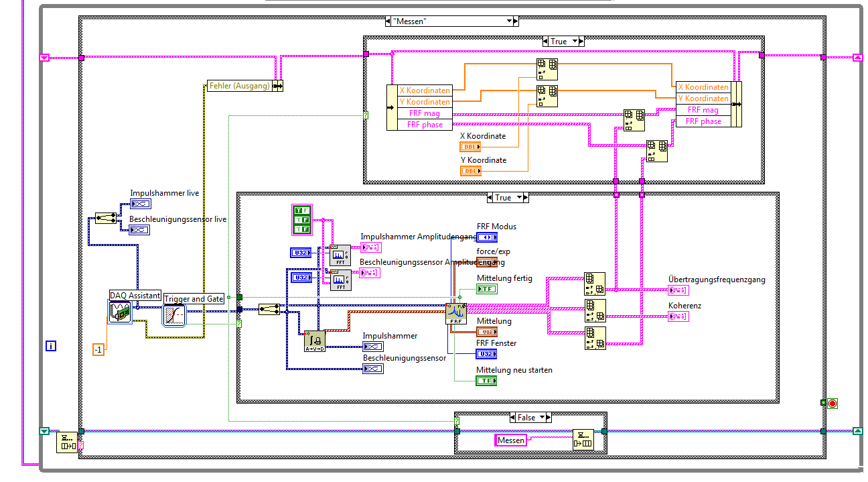Click the Mittelung cluster terminal
This screenshot has width=868, height=482.
(x=487, y=332)
